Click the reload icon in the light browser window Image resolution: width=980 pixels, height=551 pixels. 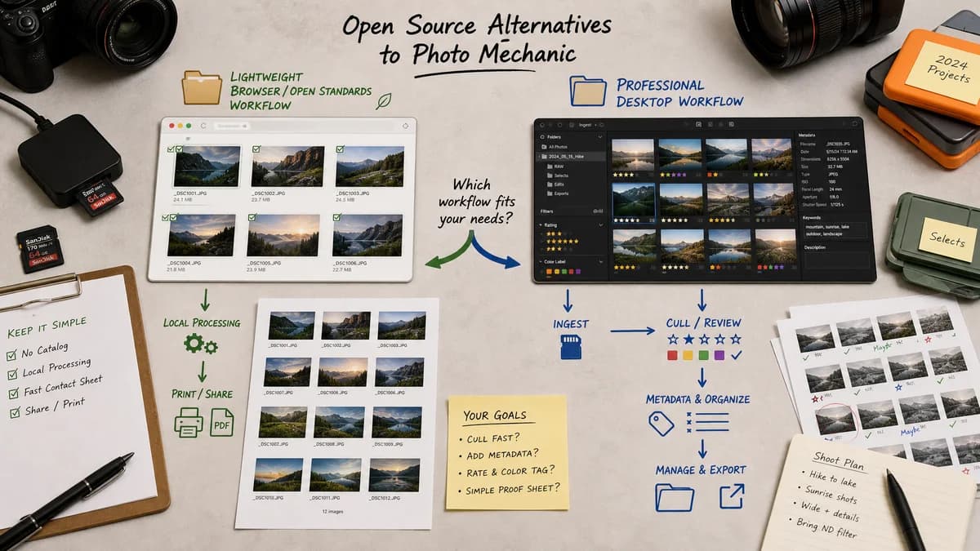point(203,126)
